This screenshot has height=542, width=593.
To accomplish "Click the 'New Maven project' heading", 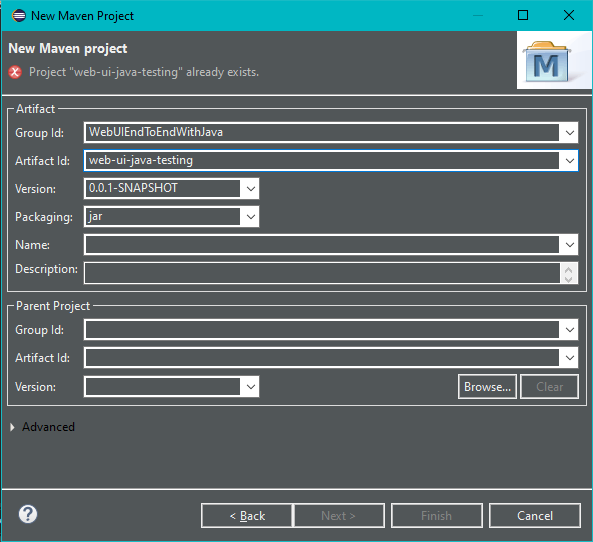I will (x=68, y=48).
